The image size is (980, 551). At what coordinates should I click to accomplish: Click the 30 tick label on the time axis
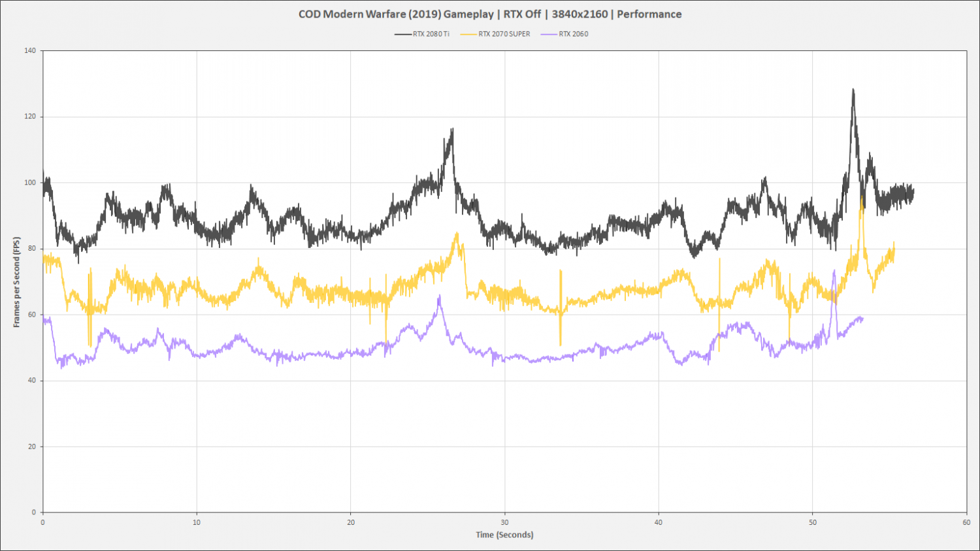pyautogui.click(x=504, y=522)
